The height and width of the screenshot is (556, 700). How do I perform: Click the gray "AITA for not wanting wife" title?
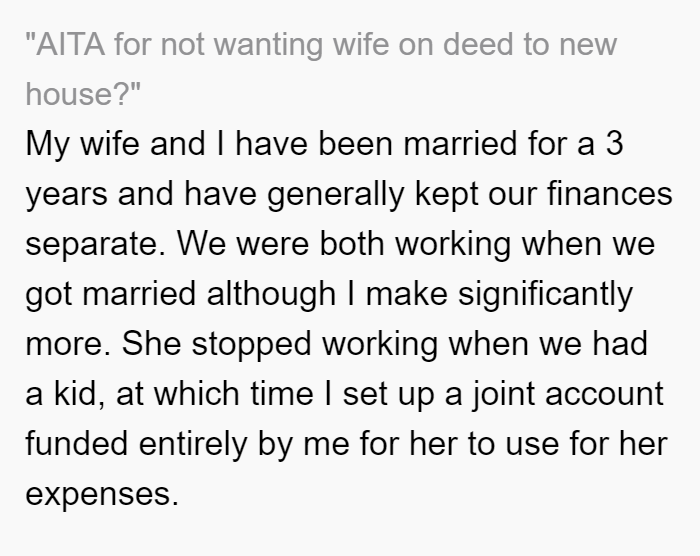(x=321, y=69)
